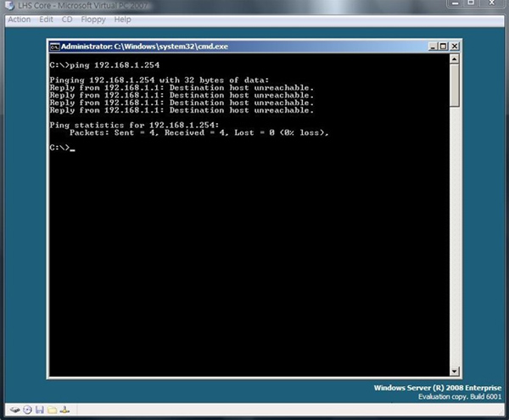Viewport: 509px width, 420px height.
Task: Open the Action menu
Action: [19, 19]
